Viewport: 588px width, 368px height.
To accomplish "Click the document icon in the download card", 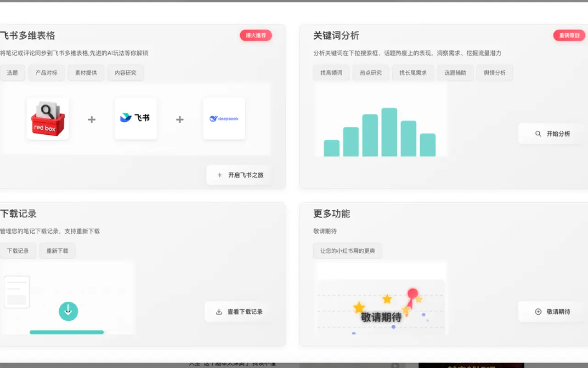I will tap(17, 291).
